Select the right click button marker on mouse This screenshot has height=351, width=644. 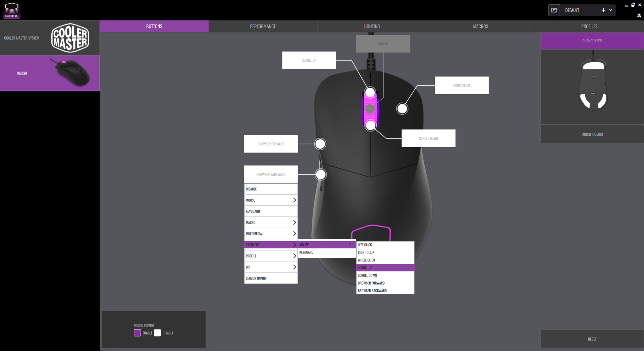point(402,109)
